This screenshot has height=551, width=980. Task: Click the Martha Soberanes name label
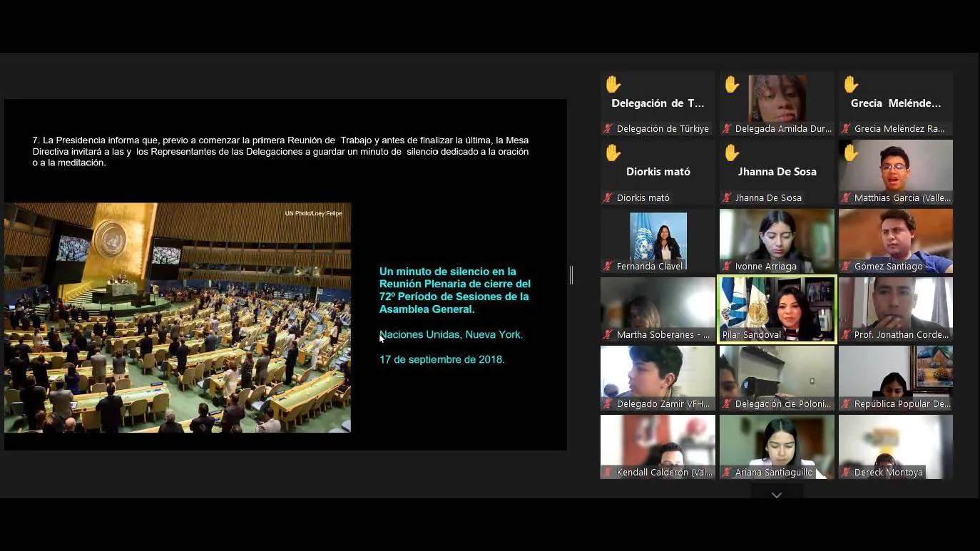[663, 335]
